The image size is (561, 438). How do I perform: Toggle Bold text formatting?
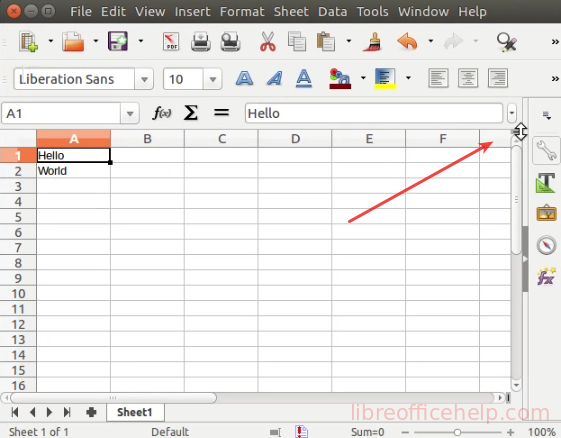tap(244, 78)
